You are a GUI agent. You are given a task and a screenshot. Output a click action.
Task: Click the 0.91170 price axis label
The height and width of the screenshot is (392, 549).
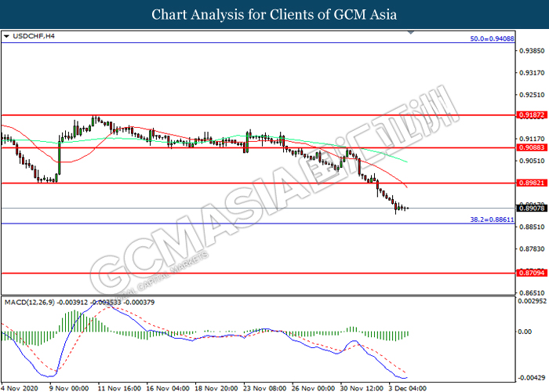[x=532, y=139]
